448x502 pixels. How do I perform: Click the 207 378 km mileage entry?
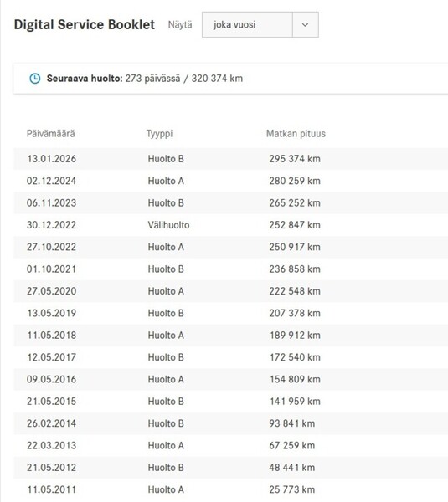pos(295,313)
